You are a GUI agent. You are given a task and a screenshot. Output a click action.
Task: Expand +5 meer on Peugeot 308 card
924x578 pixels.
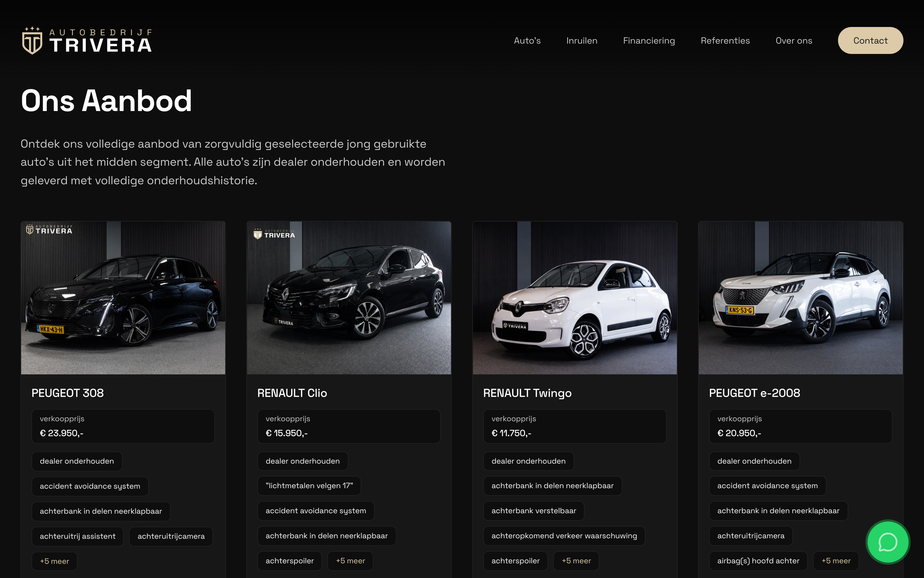55,561
